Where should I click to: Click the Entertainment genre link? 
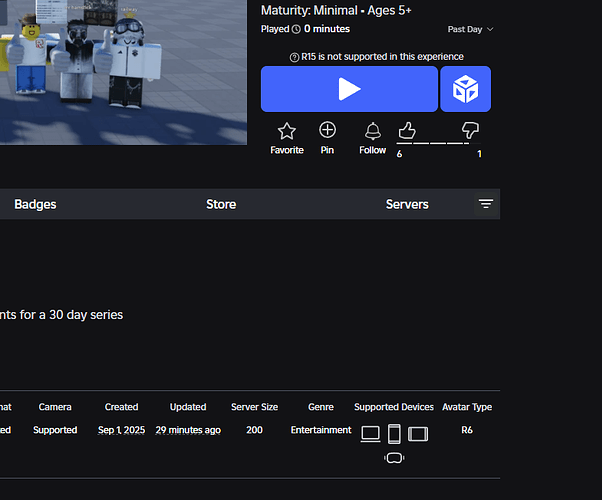click(x=321, y=430)
